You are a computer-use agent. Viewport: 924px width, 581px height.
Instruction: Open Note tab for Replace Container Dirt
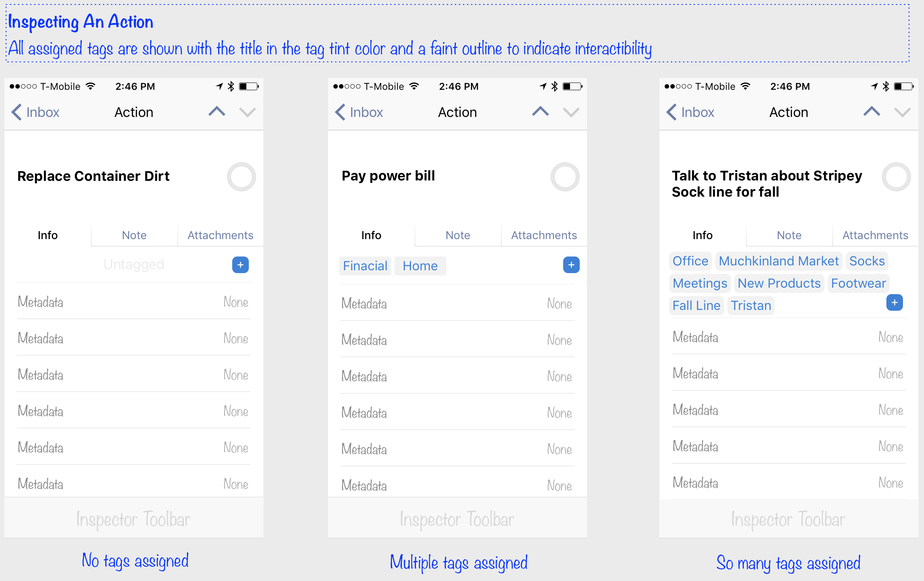(134, 235)
